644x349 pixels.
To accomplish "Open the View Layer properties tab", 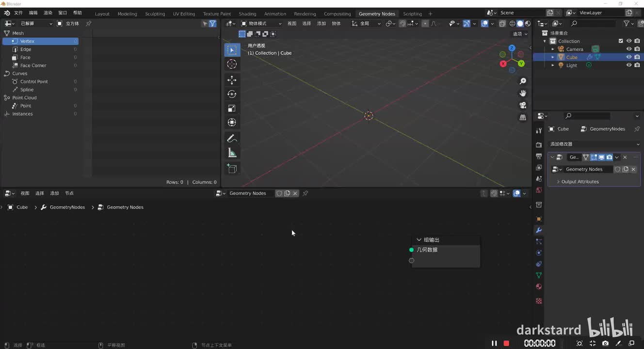I will click(539, 167).
